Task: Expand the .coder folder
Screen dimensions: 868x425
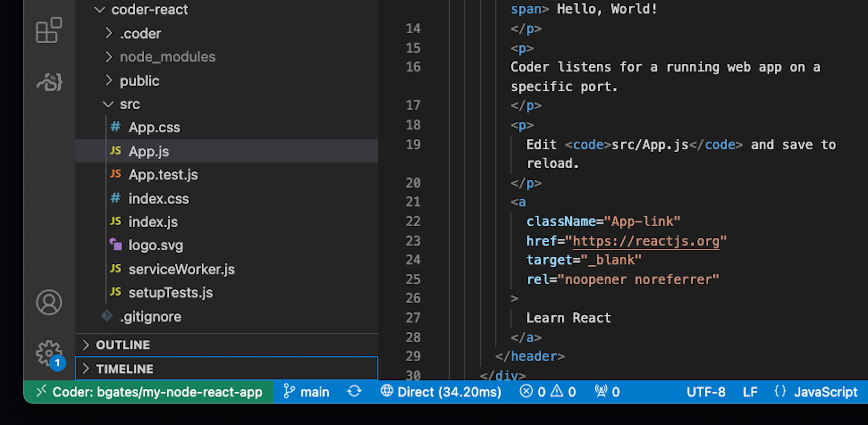Action: coord(108,33)
